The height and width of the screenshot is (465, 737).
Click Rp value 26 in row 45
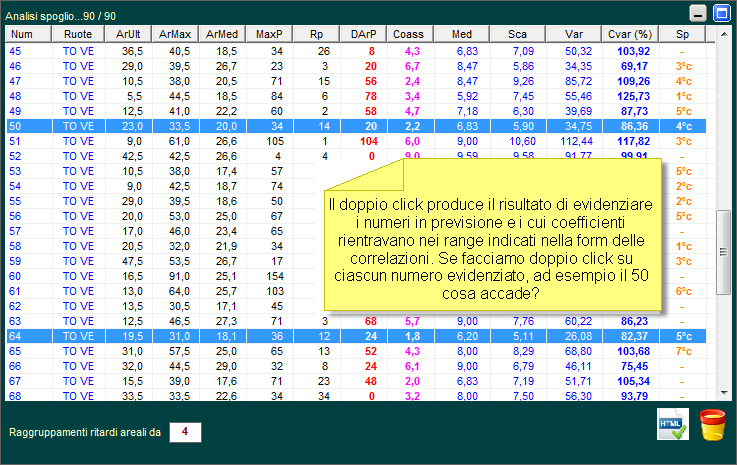[324, 51]
